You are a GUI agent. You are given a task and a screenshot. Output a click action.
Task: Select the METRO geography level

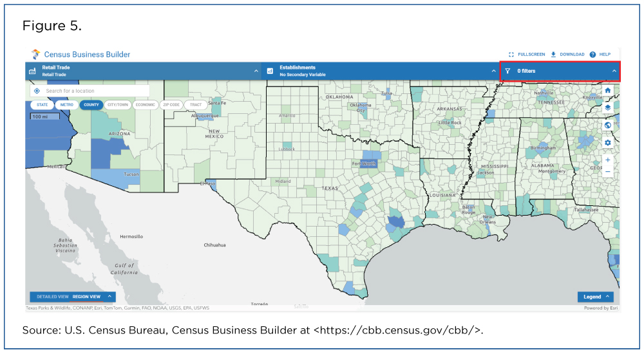65,104
